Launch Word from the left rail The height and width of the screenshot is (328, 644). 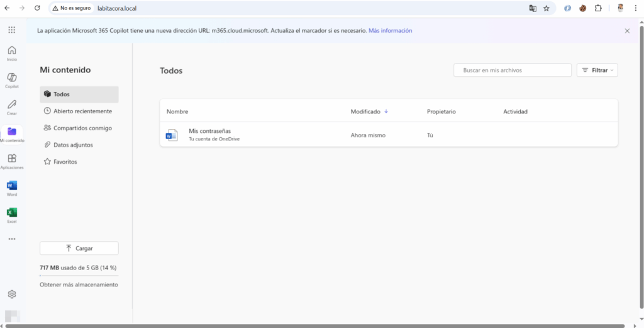point(12,188)
